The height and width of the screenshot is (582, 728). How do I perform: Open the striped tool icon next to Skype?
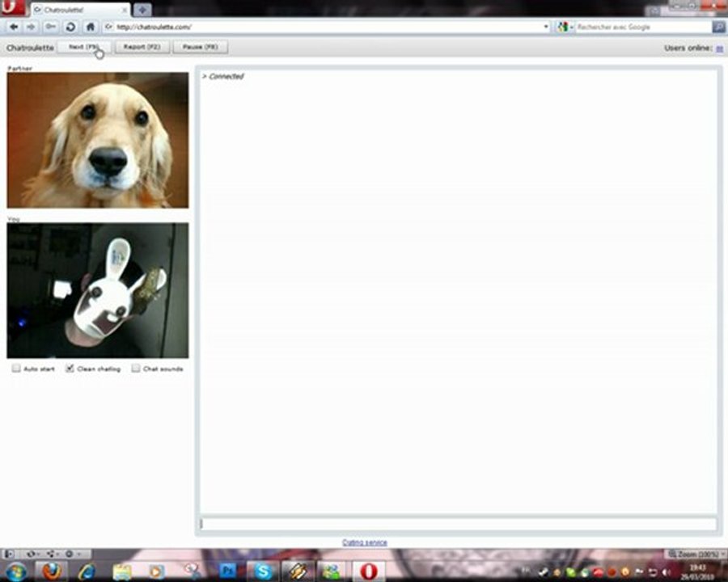pos(298,571)
